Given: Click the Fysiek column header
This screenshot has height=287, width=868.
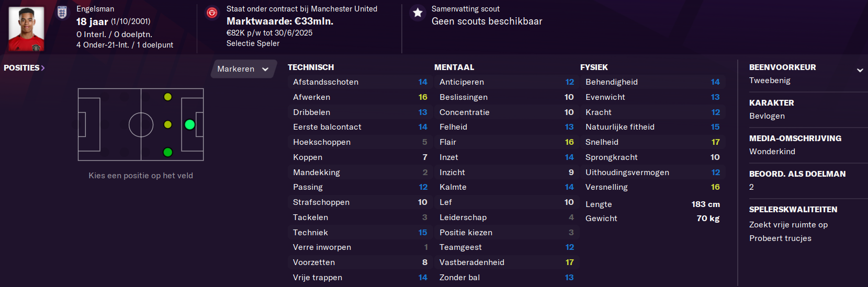Looking at the screenshot, I should [x=594, y=67].
